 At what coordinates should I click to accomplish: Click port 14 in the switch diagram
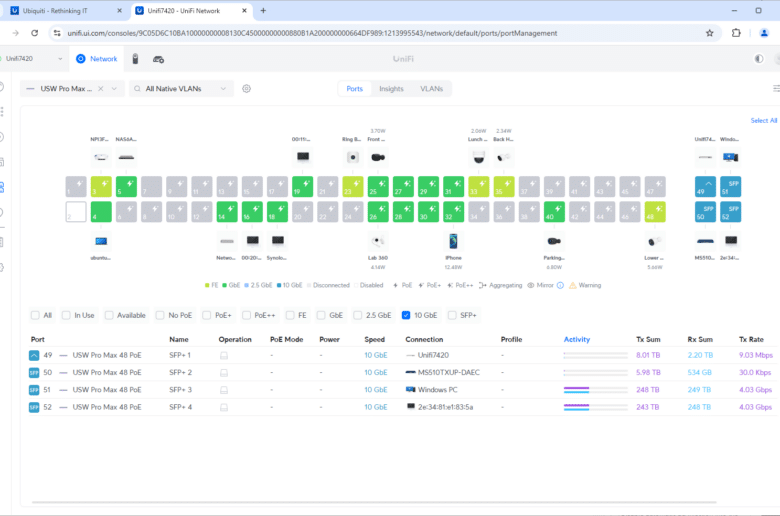coord(227,212)
